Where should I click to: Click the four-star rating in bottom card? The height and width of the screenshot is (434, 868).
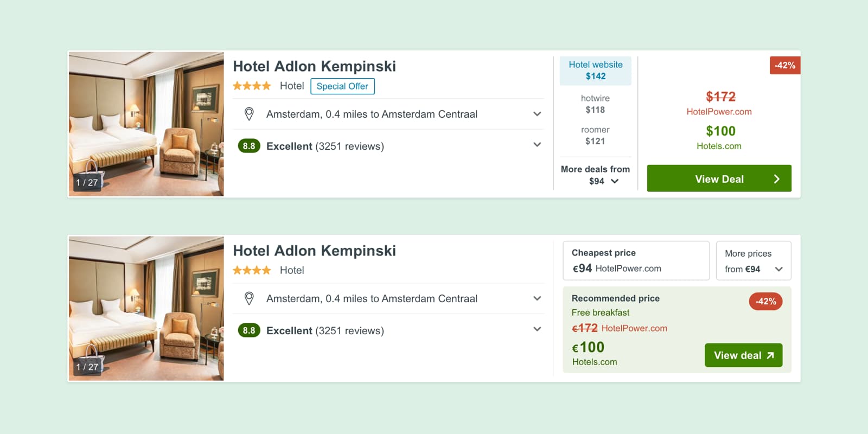252,270
